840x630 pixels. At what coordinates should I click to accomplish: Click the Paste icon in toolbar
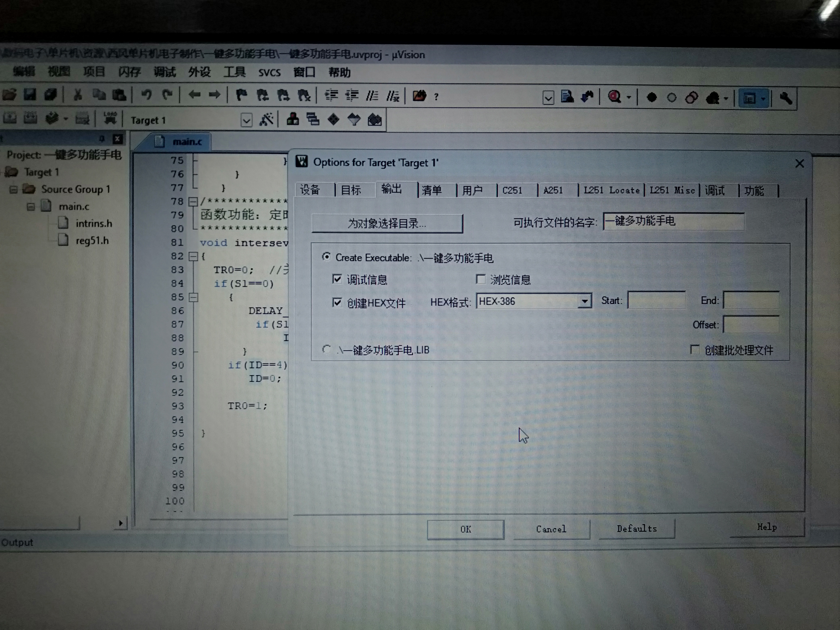tap(119, 94)
